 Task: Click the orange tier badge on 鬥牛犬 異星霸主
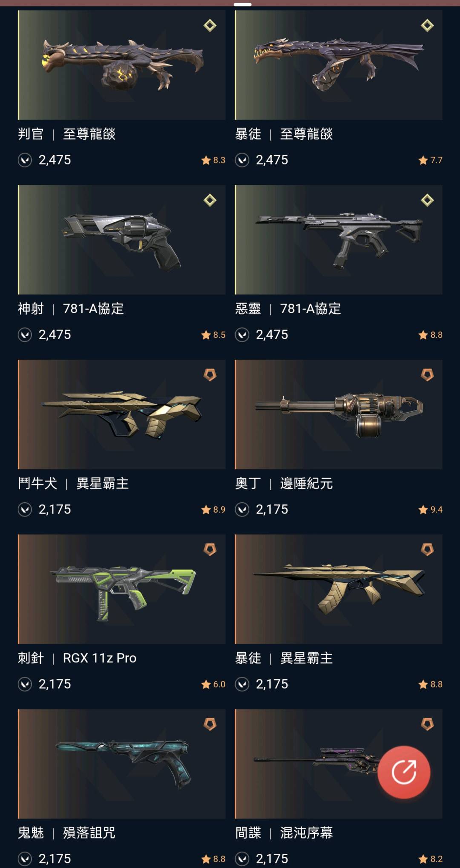pos(210,375)
